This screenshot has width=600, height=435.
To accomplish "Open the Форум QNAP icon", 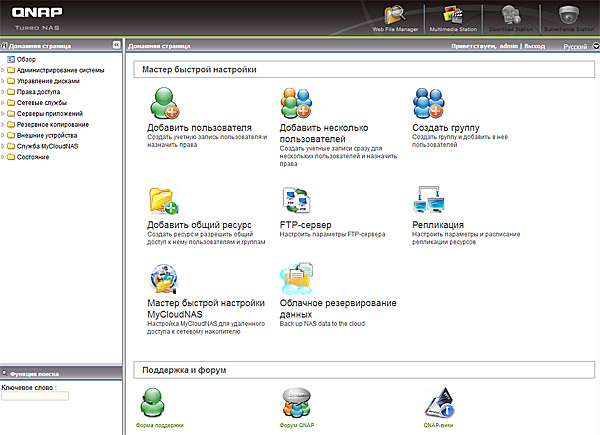I will coord(298,402).
